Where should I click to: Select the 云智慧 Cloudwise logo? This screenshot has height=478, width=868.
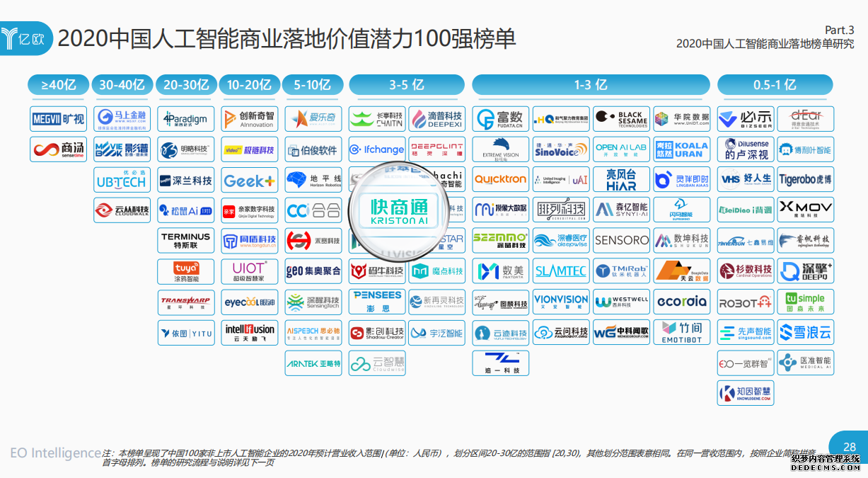pyautogui.click(x=377, y=363)
